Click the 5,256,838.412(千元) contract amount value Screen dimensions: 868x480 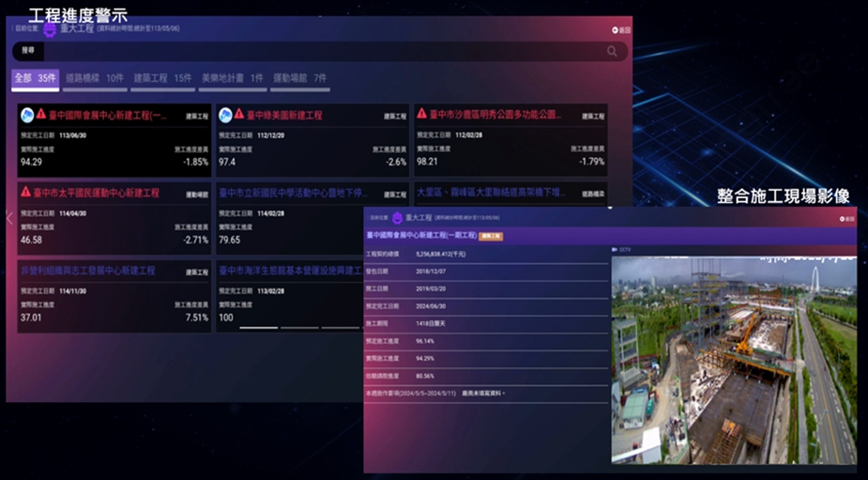pyautogui.click(x=441, y=254)
